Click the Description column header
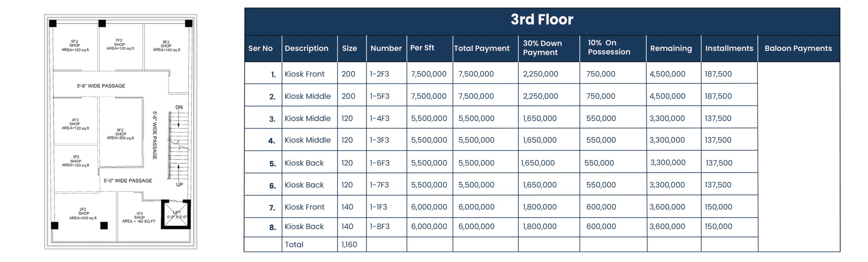This screenshot has height=262, width=868. 307,48
